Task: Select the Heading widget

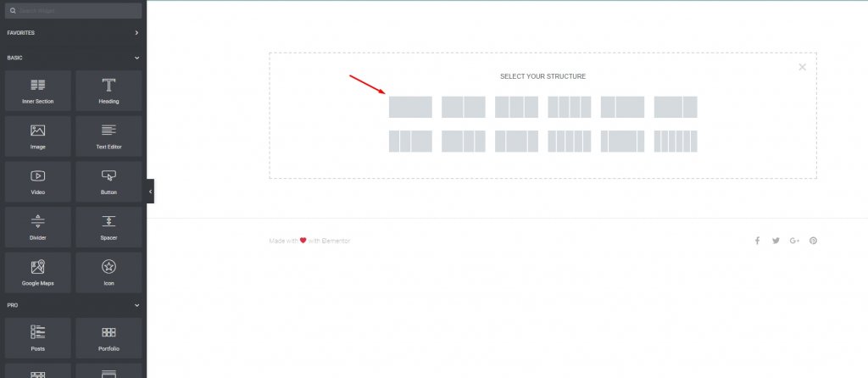Action: coord(108,90)
